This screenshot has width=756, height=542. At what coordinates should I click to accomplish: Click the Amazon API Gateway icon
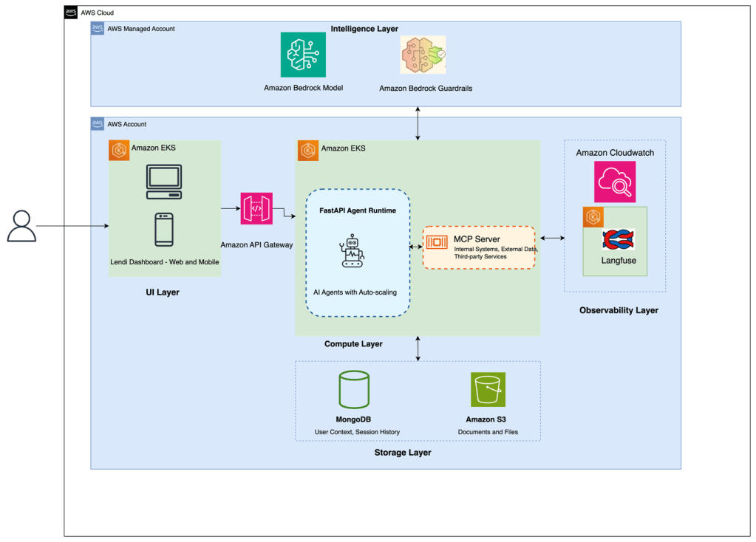[x=256, y=208]
